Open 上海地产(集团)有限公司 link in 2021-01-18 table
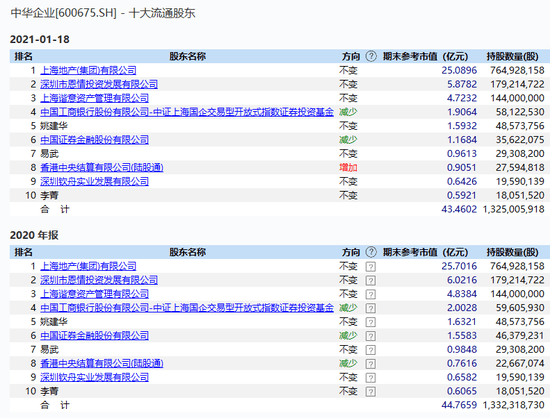 tap(88, 70)
